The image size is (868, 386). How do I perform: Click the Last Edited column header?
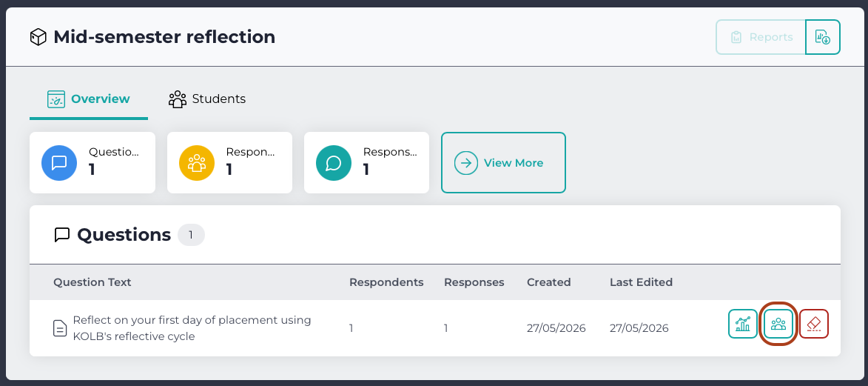tap(641, 282)
